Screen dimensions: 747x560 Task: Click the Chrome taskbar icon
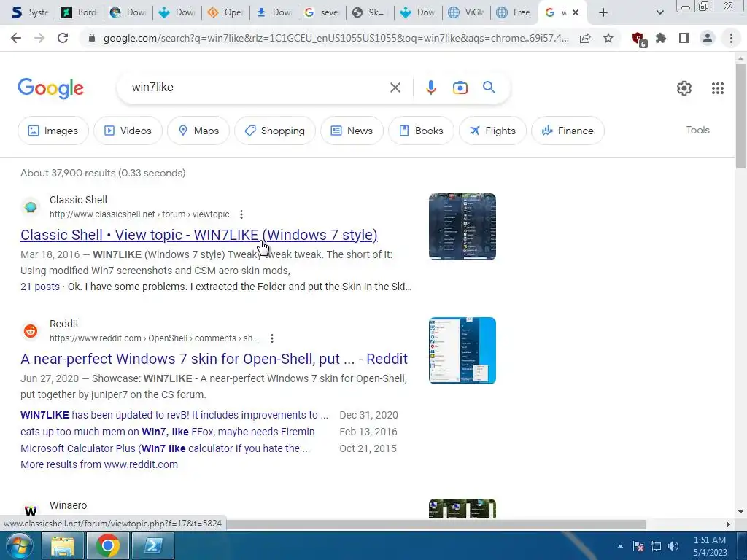click(108, 545)
